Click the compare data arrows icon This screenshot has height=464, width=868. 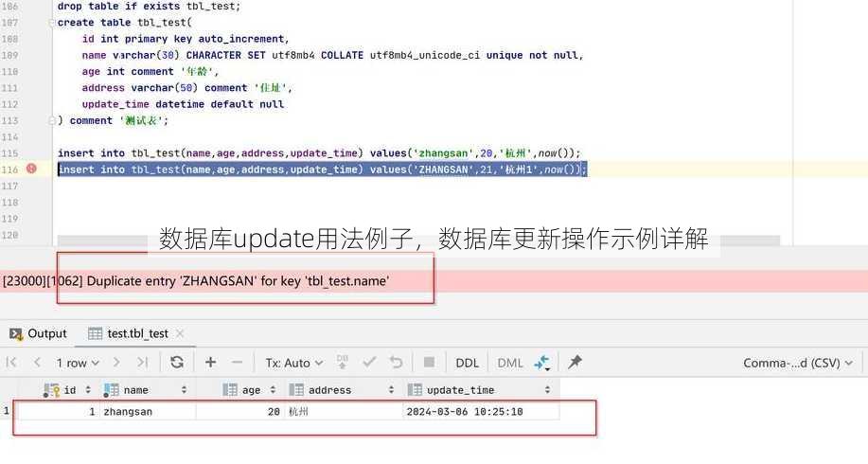[542, 364]
